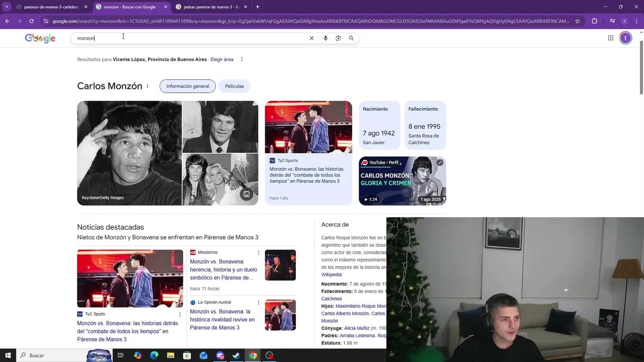
Task: Reload the current page
Action: 31,21
